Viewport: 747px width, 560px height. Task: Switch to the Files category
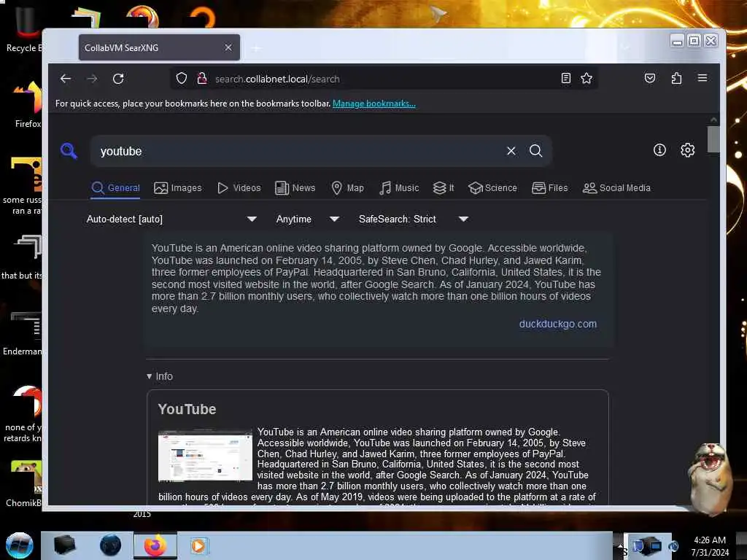pos(550,188)
